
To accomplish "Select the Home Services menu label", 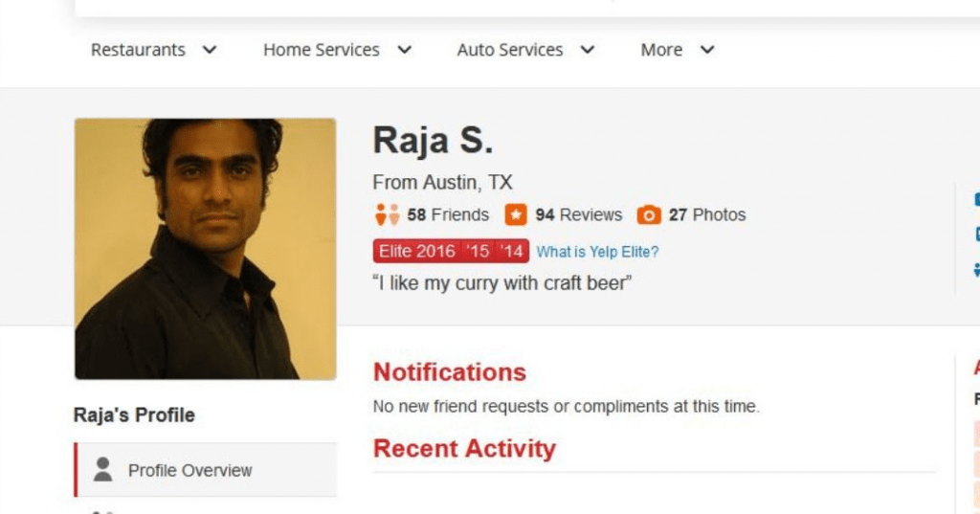I will pos(321,50).
